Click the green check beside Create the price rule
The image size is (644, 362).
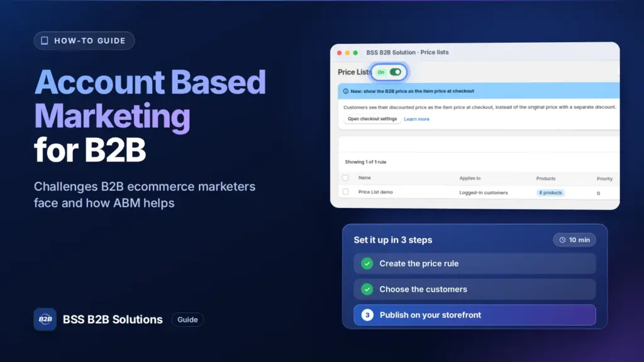(367, 263)
